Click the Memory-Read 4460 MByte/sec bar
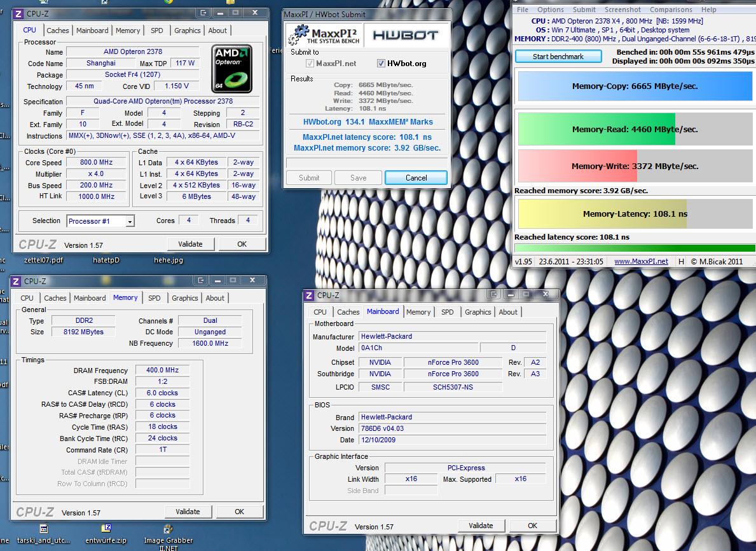Screen dimensions: 756x551 [635, 129]
